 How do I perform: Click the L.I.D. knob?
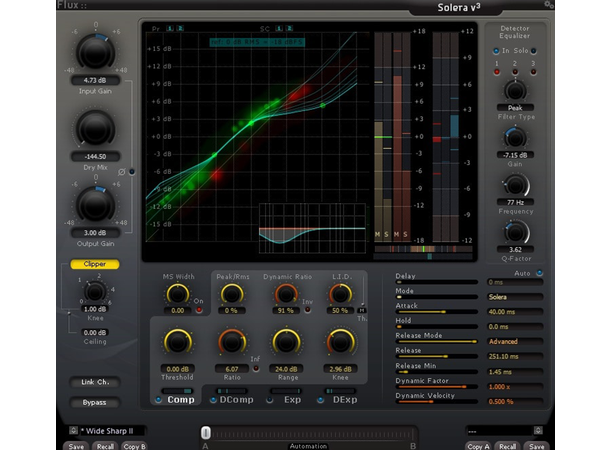pyautogui.click(x=340, y=295)
